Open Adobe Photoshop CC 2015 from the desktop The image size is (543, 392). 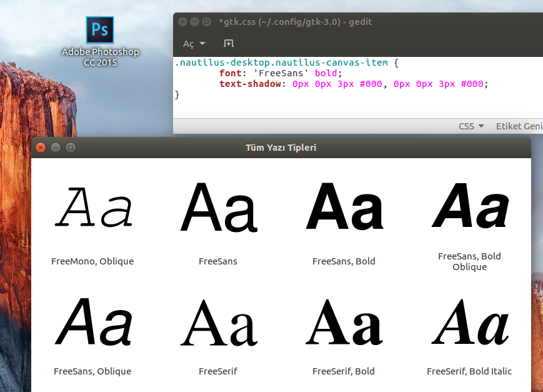click(x=99, y=29)
